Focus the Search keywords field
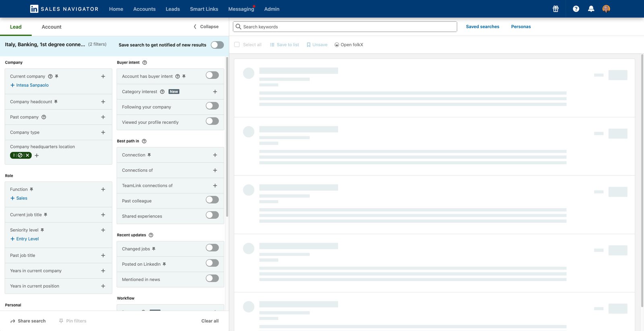 click(345, 27)
